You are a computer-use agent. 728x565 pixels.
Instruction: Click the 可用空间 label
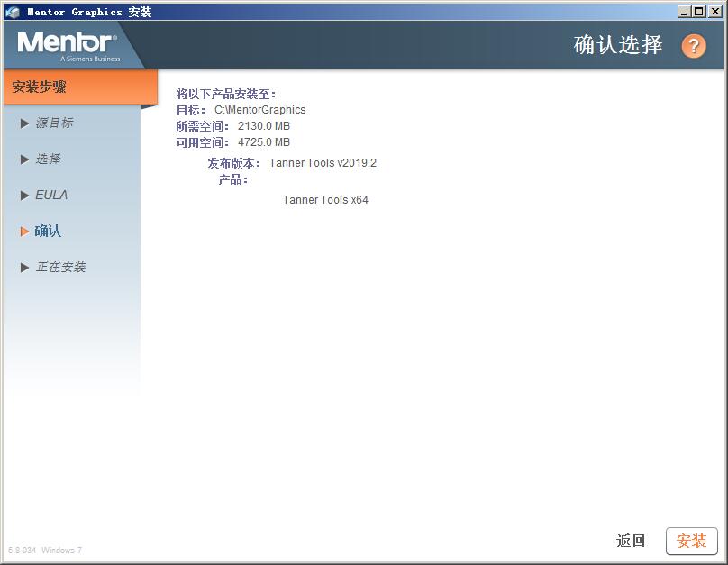pos(203,142)
